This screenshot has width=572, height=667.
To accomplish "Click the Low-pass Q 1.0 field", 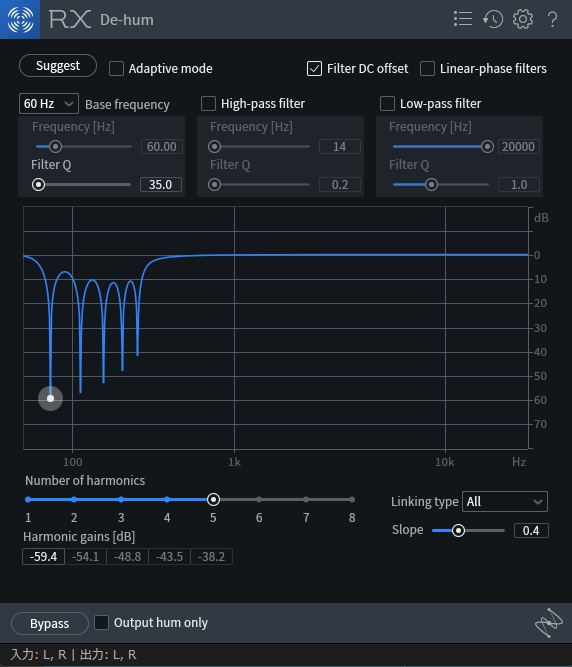I will click(x=518, y=185).
